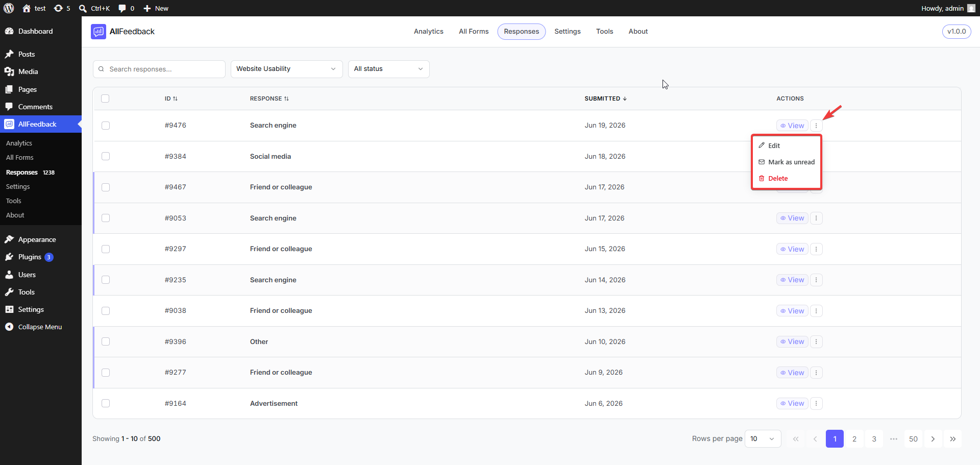View response #9476
Image resolution: width=980 pixels, height=465 pixels.
pos(792,126)
